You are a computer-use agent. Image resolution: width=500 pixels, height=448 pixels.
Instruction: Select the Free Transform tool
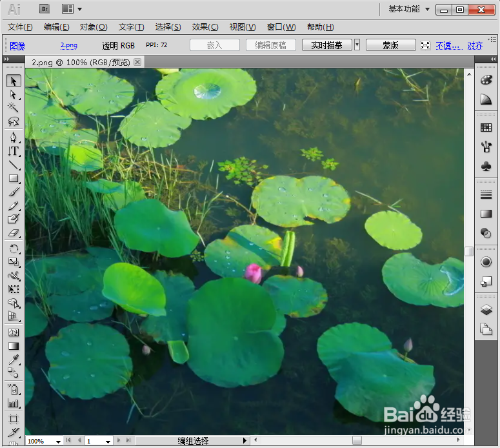coord(13,289)
